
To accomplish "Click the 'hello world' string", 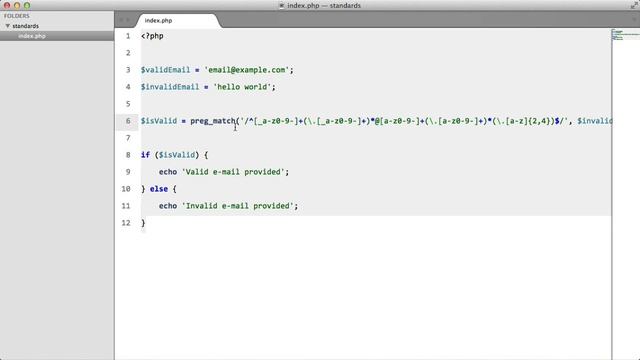I will 242,87.
